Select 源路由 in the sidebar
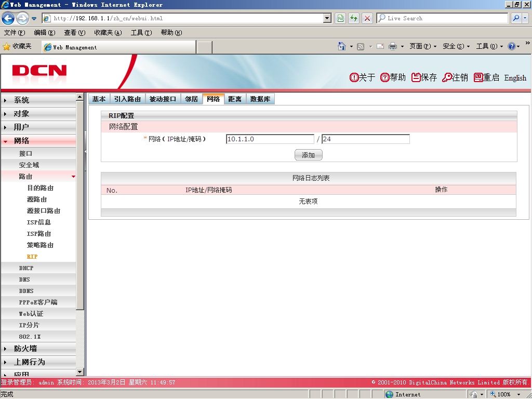532x399 pixels. pos(37,199)
